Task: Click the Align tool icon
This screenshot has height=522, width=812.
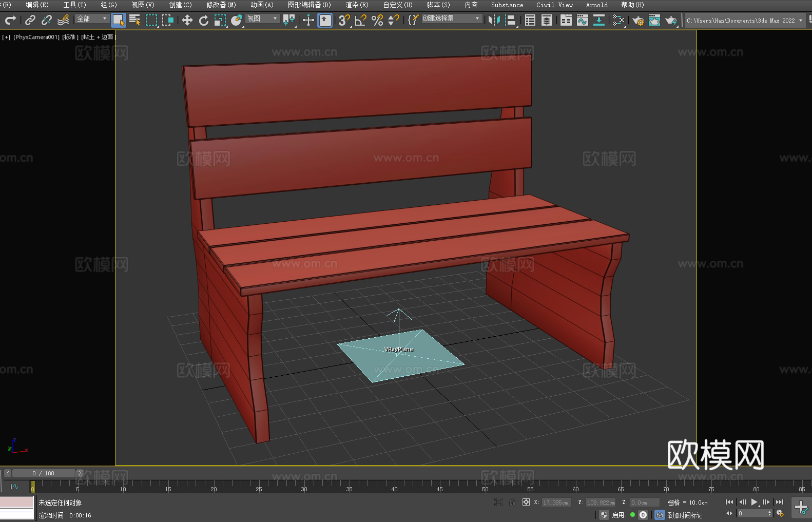Action: pyautogui.click(x=511, y=20)
